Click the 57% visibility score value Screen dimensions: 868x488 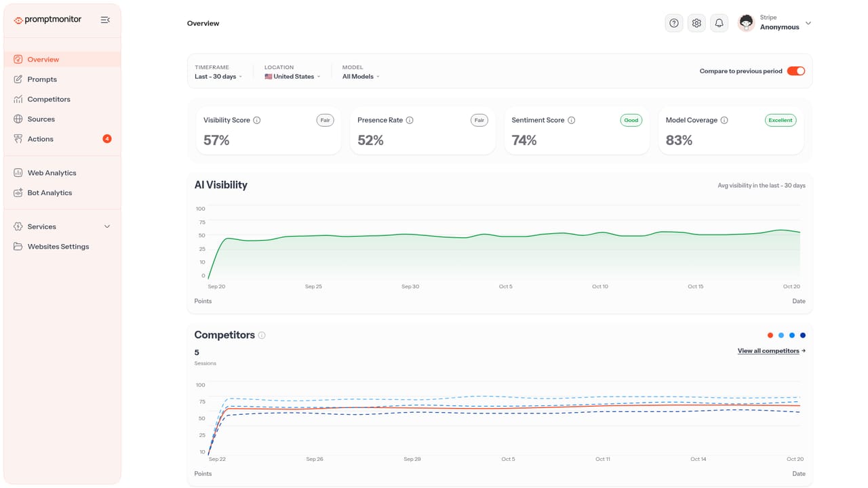216,140
